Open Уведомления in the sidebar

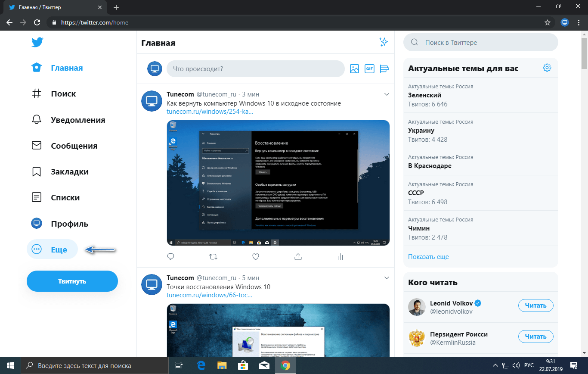(x=77, y=120)
